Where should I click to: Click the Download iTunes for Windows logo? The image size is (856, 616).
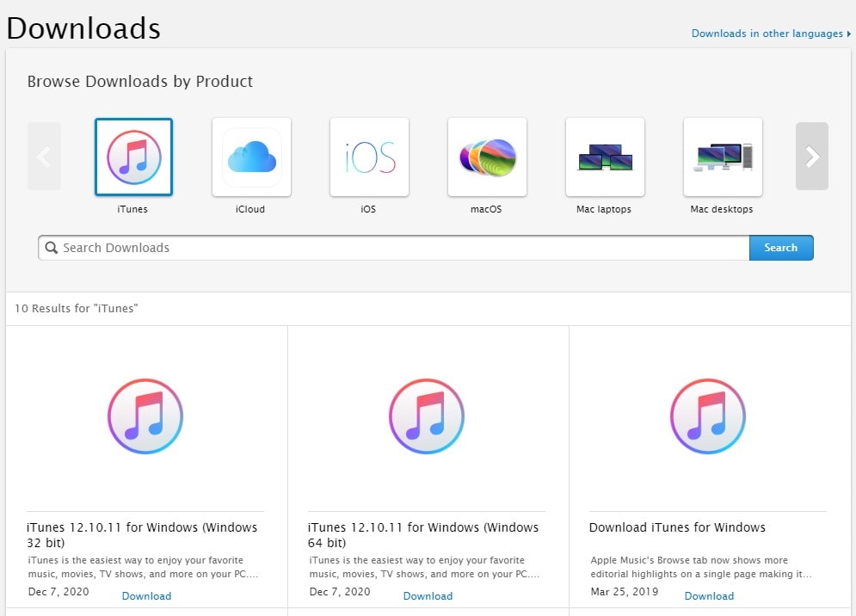[x=708, y=417]
